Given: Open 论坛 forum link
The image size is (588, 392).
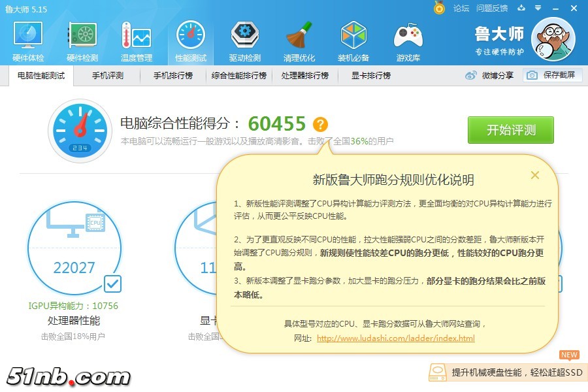Looking at the screenshot, I should 461,8.
